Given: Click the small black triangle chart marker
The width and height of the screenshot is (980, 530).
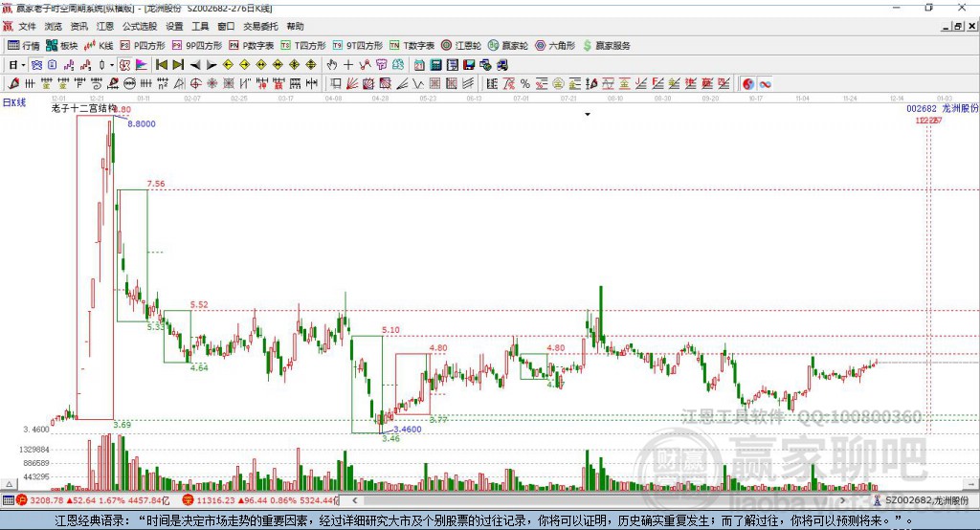Looking at the screenshot, I should (588, 115).
